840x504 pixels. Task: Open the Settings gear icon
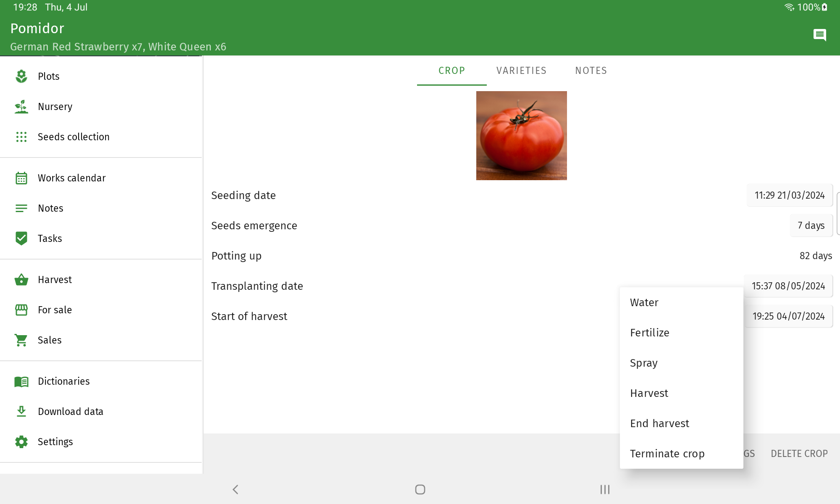coord(21,442)
